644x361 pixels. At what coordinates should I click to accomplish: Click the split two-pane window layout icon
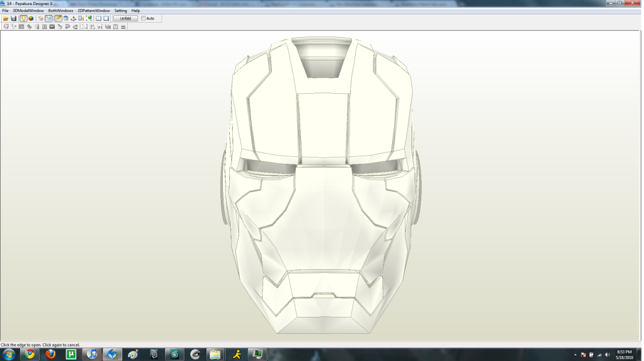[99, 18]
